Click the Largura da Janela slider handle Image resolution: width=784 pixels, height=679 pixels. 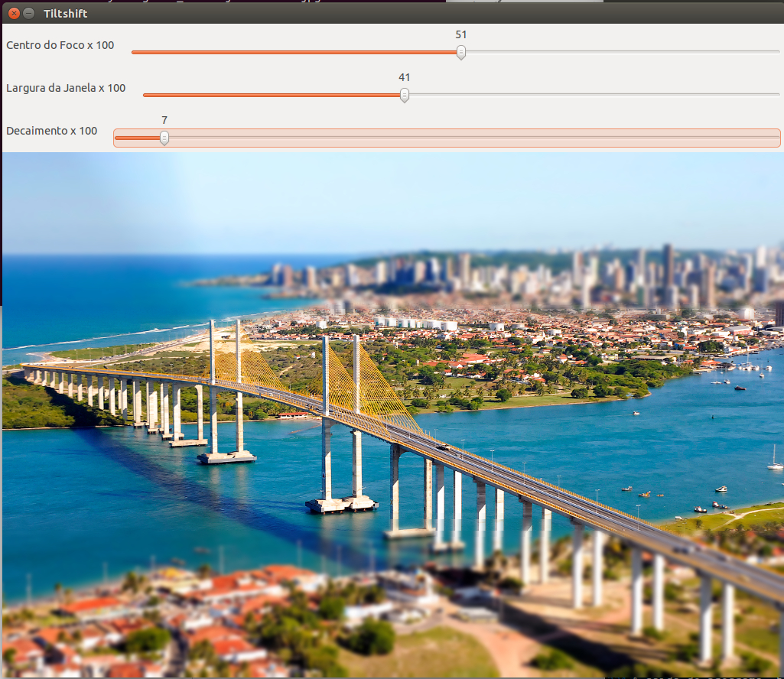click(405, 95)
